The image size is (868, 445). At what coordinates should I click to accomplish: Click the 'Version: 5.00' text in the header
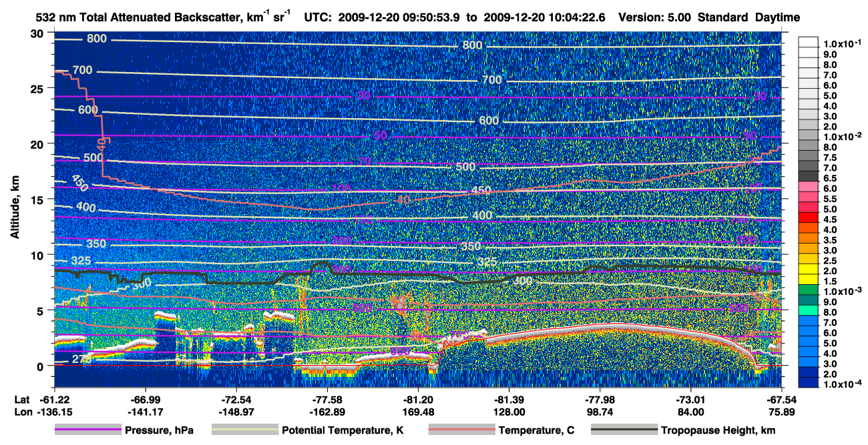655,18
